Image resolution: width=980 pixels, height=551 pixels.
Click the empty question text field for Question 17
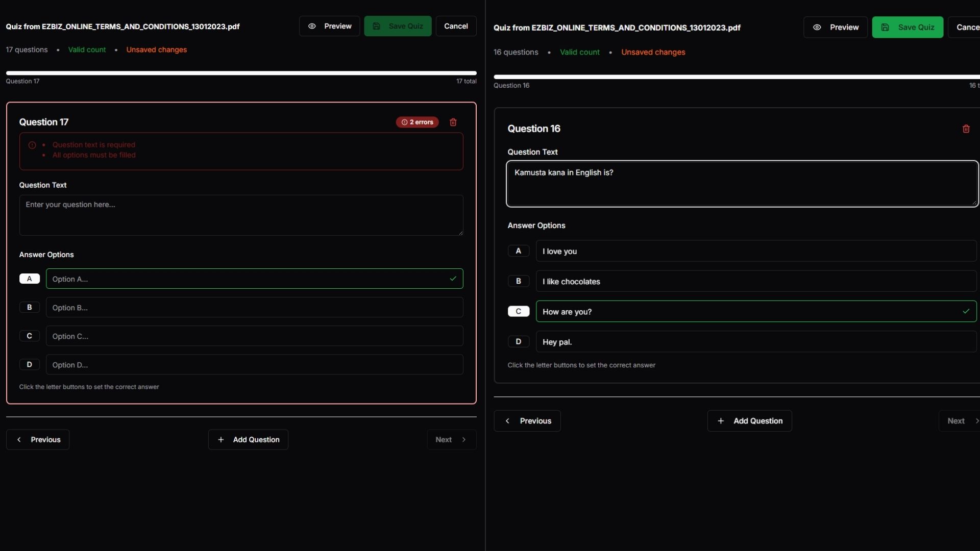[241, 215]
